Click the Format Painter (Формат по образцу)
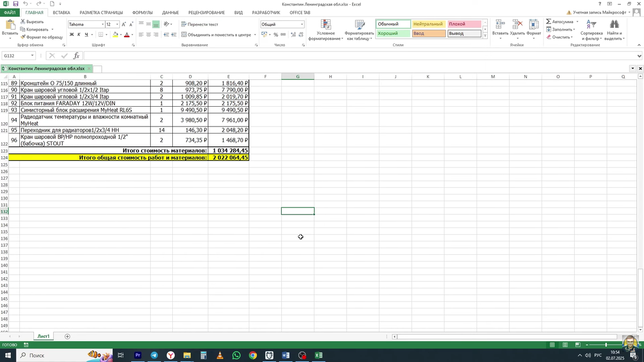 42,37
